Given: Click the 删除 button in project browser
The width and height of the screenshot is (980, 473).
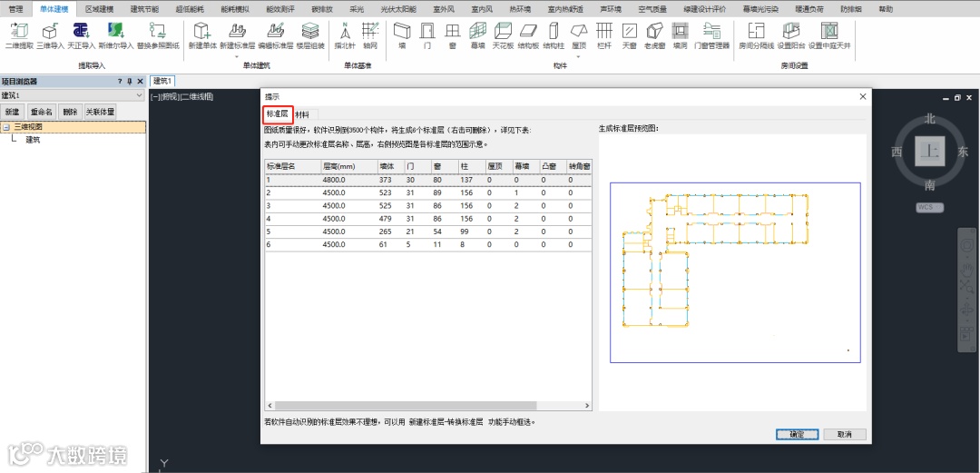Looking at the screenshot, I should 70,112.
